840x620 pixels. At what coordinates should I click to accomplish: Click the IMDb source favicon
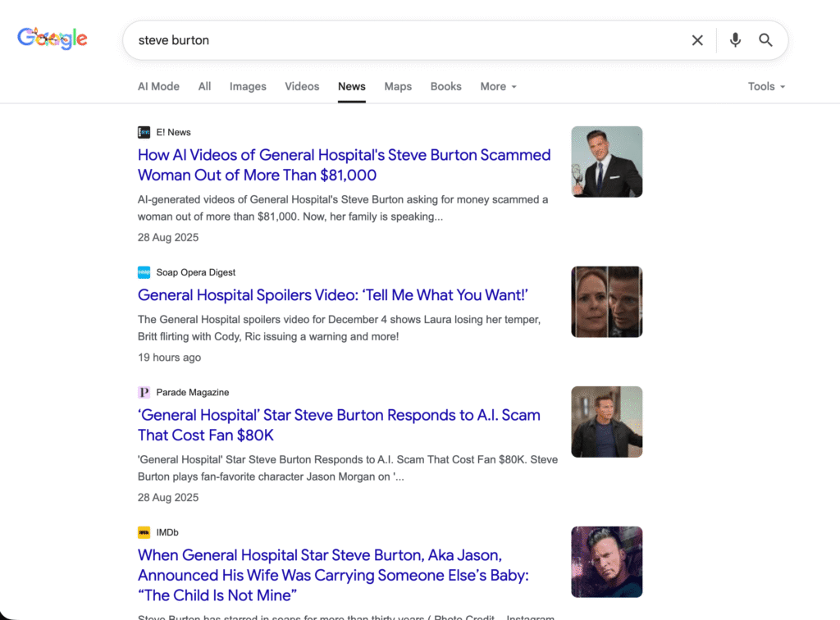tap(144, 532)
